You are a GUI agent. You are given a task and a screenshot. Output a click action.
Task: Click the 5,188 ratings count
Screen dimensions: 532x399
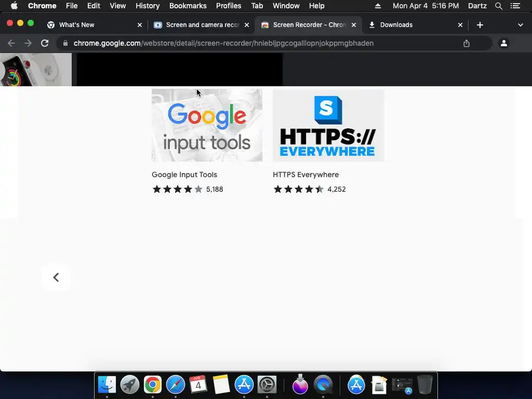click(x=215, y=189)
